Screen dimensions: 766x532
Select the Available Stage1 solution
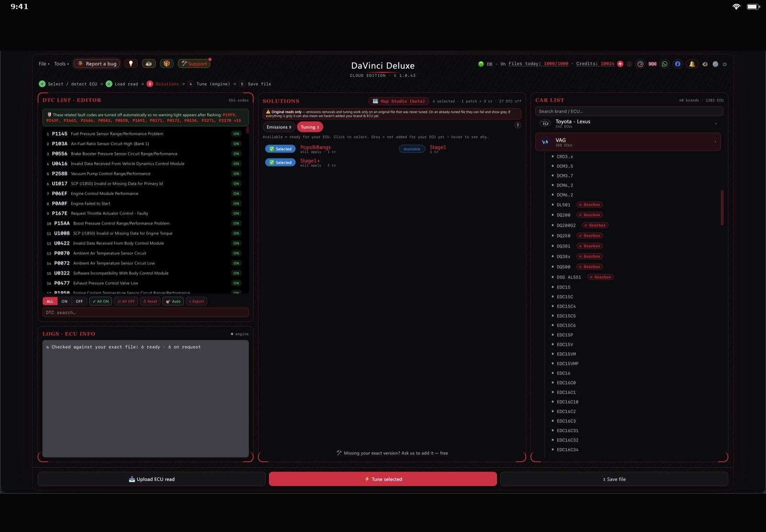click(x=412, y=149)
